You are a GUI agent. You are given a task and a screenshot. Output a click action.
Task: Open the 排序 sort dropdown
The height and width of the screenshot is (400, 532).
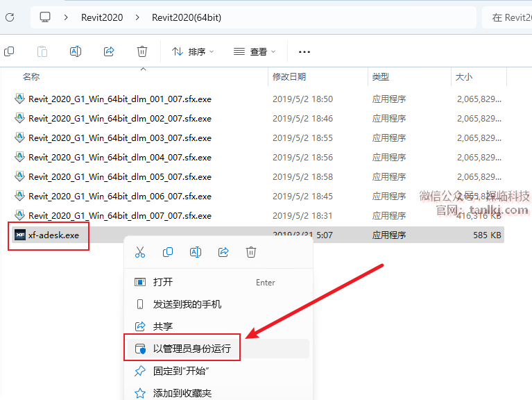[x=193, y=51]
